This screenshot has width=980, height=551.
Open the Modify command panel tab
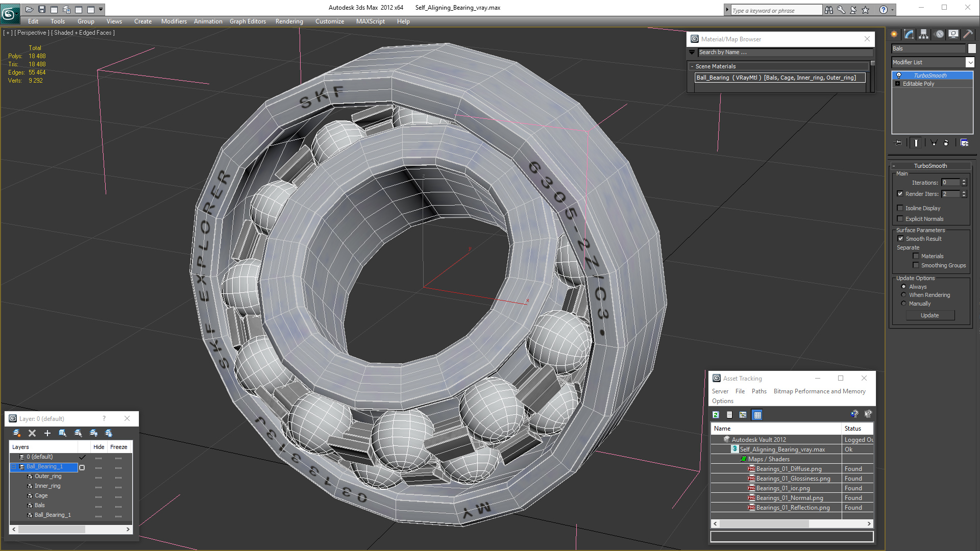[909, 34]
